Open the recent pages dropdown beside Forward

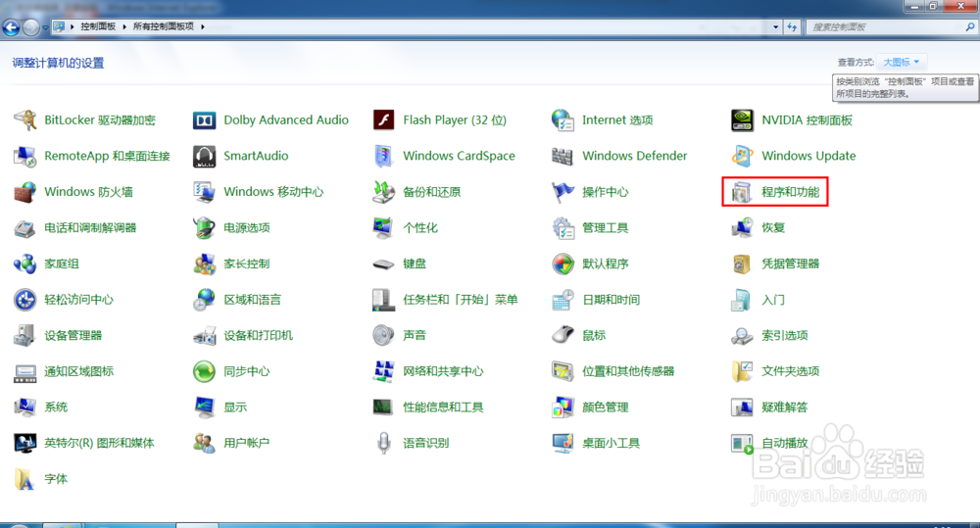(45, 27)
